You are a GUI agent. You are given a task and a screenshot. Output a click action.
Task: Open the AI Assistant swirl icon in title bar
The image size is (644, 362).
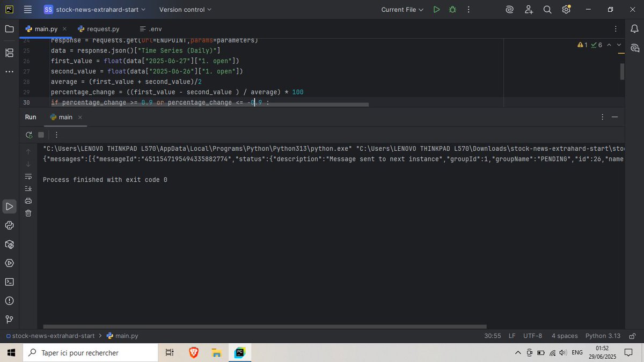(x=510, y=10)
